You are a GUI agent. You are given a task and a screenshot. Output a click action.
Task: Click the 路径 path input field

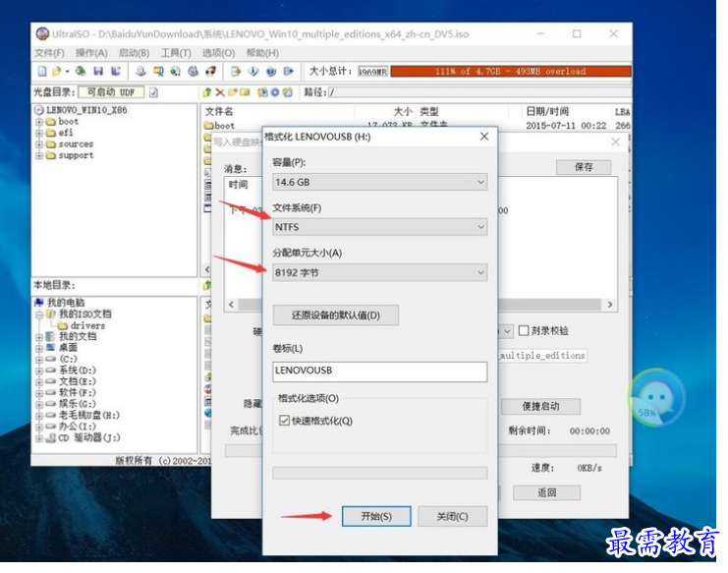[x=479, y=92]
